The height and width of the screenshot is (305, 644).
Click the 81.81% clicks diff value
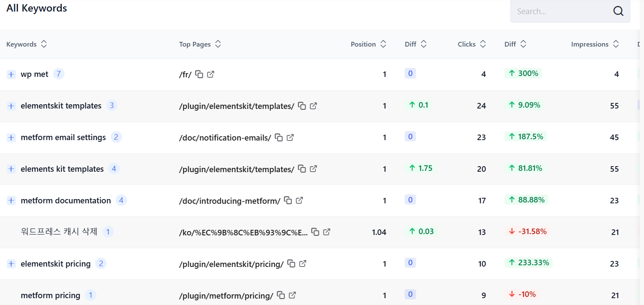[525, 168]
